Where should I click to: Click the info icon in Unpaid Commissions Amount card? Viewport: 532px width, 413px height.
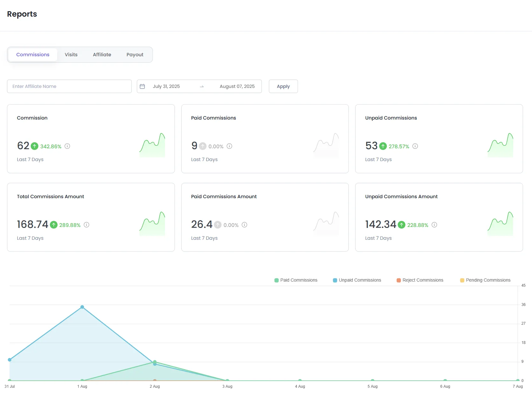click(434, 225)
